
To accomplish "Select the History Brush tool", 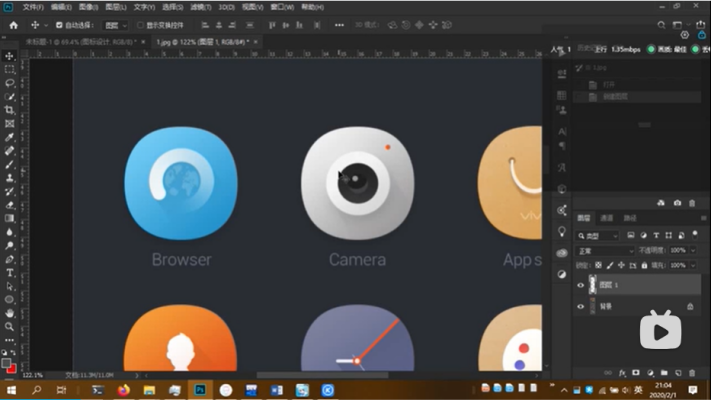I will tap(9, 191).
